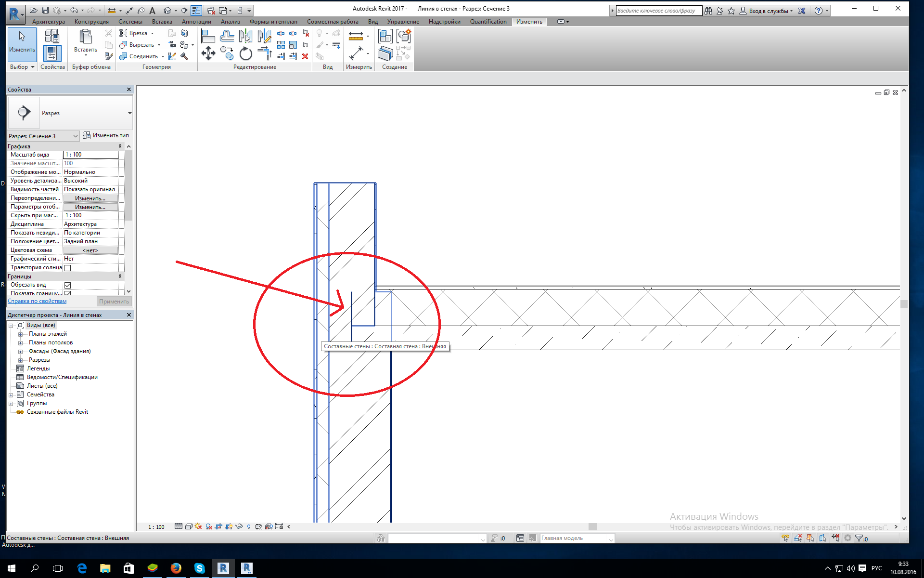Open the Справка по свойствам link
This screenshot has width=924, height=578.
click(x=37, y=302)
